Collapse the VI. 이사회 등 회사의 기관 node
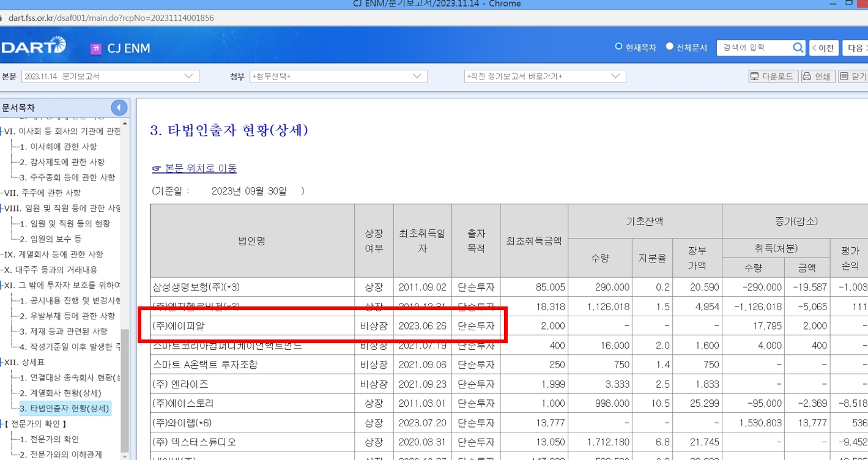The image size is (868, 460). (1, 131)
